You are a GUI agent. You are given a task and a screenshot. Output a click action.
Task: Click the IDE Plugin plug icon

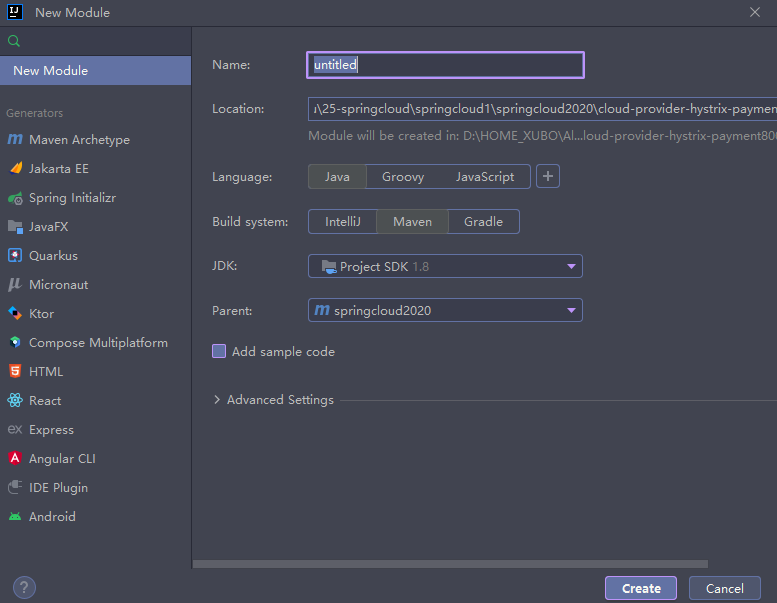click(x=15, y=488)
